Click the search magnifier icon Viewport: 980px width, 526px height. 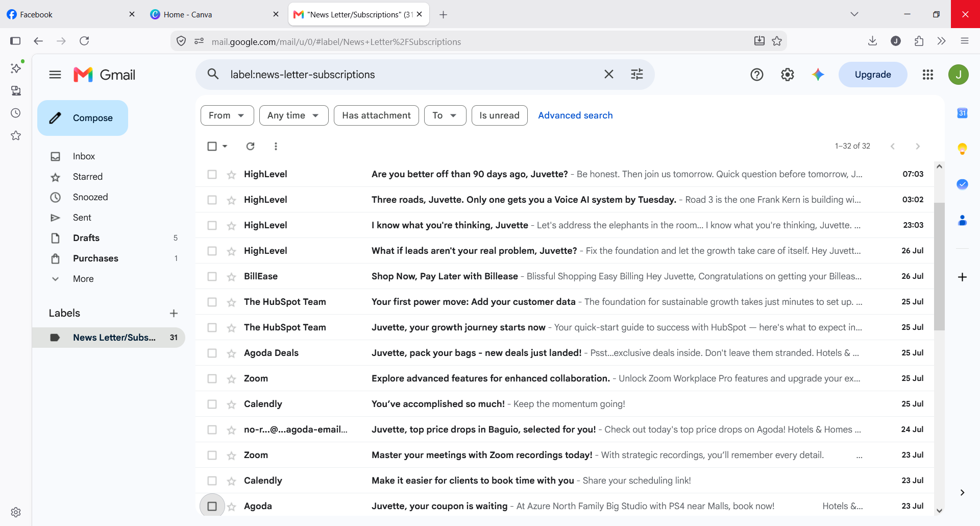click(213, 75)
